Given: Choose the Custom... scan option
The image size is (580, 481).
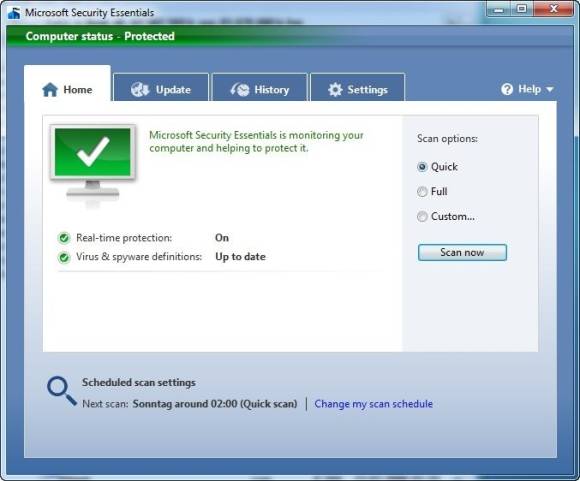Looking at the screenshot, I should click(422, 216).
